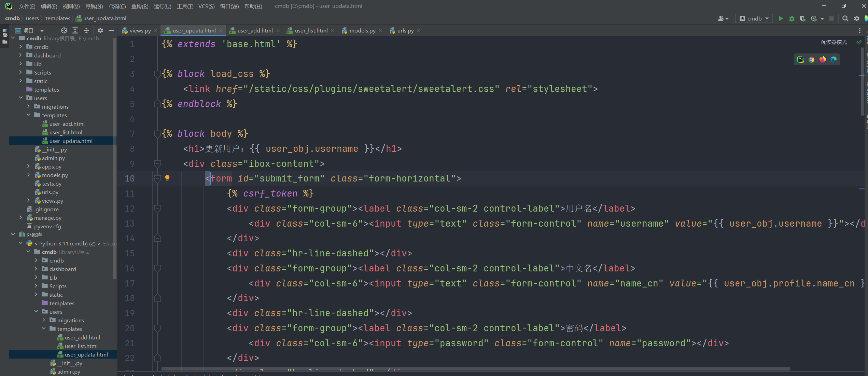
Task: Toggle the end-of-block fold marker on line 5
Action: point(157,104)
